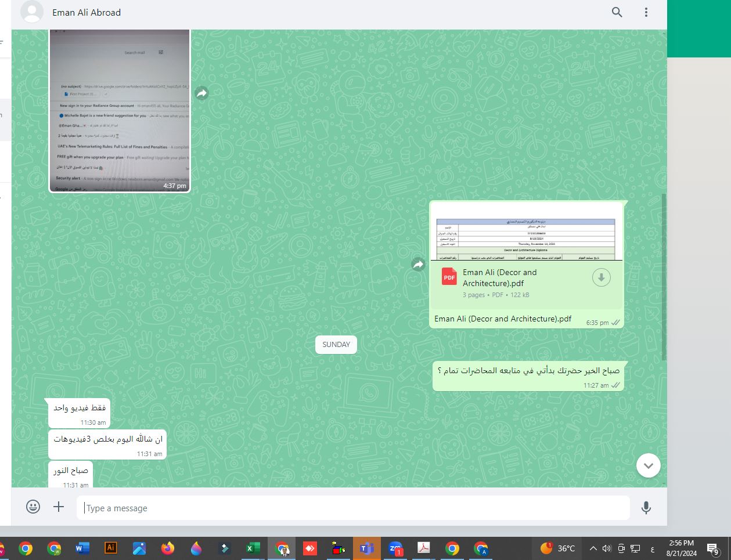Open Microsoft Excel from the taskbar
This screenshot has height=560, width=731.
click(253, 548)
